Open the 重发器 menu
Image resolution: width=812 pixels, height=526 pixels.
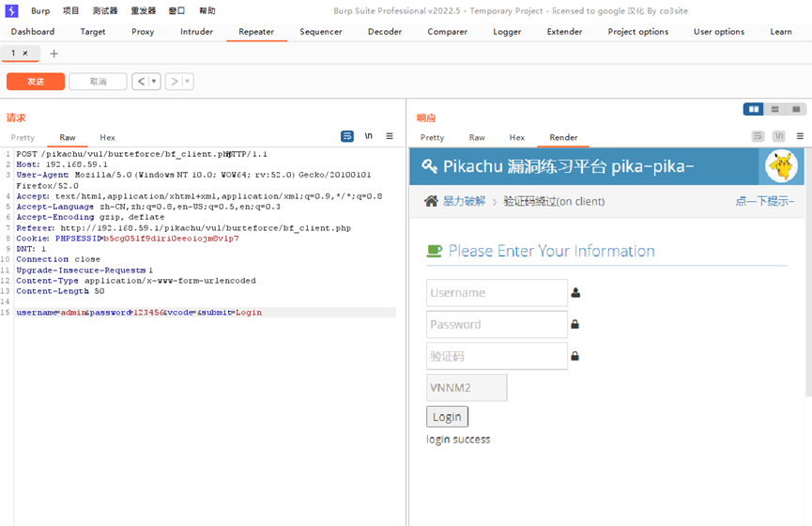coord(144,11)
